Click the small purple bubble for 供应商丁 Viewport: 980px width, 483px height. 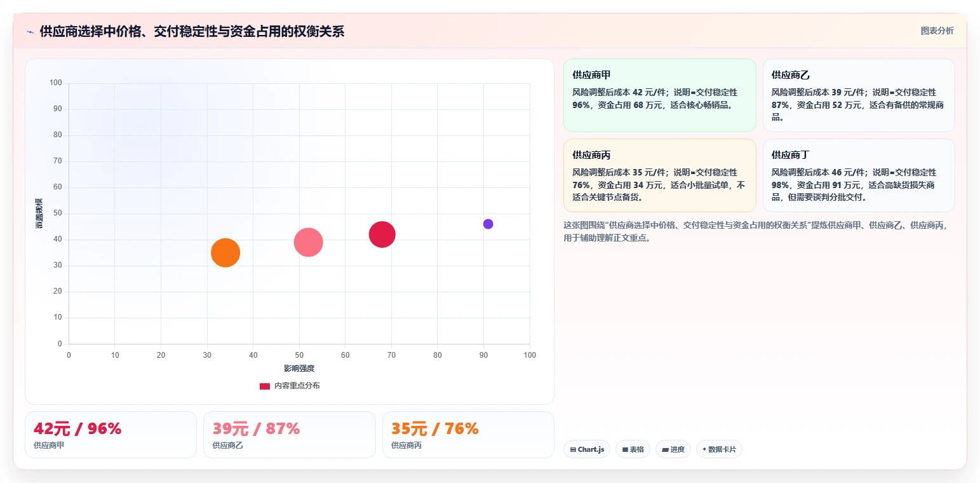coord(488,224)
